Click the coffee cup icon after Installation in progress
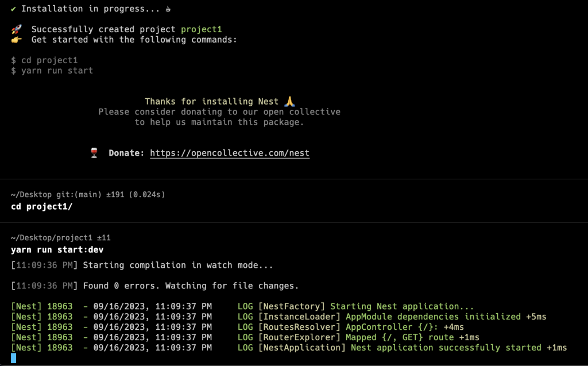Image resolution: width=588 pixels, height=366 pixels. pyautogui.click(x=168, y=9)
